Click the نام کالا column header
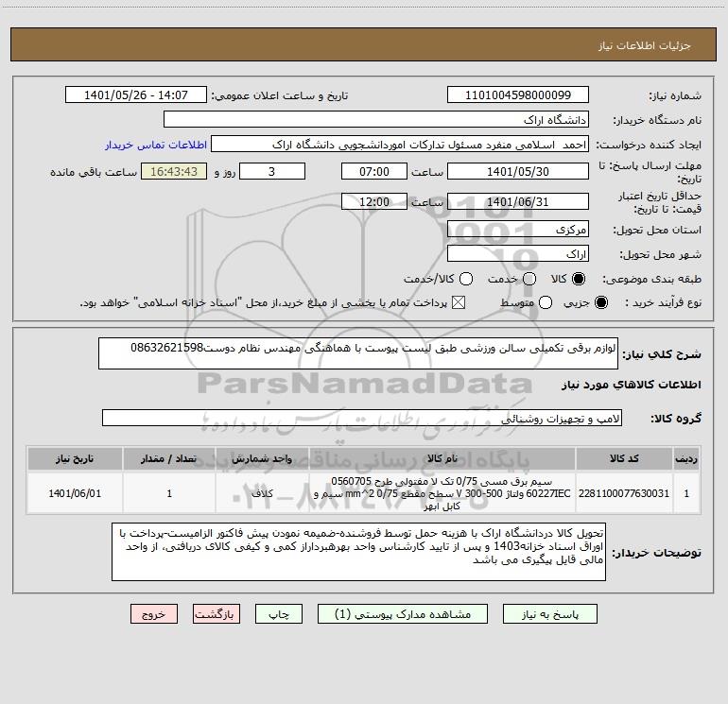The width and height of the screenshot is (728, 704). point(442,459)
